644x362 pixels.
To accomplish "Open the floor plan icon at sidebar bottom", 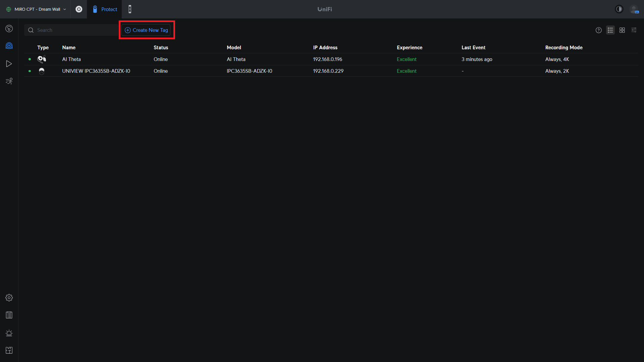I will [x=9, y=350].
